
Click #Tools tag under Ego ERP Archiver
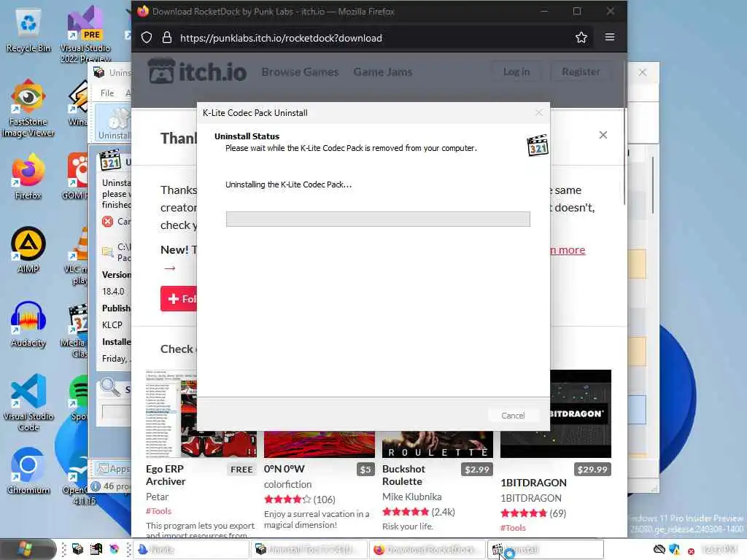coord(158,511)
